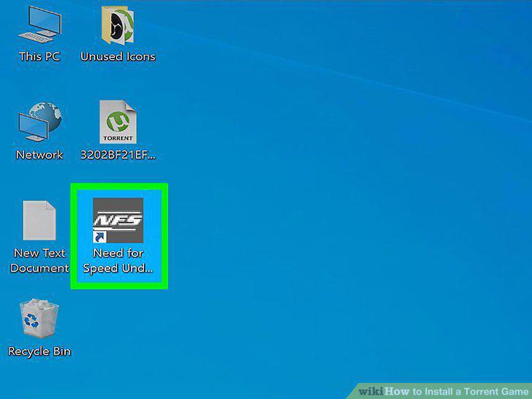Screen dimensions: 532x399
Task: Select the 3202BF21EF torrent file icon
Action: (118, 122)
